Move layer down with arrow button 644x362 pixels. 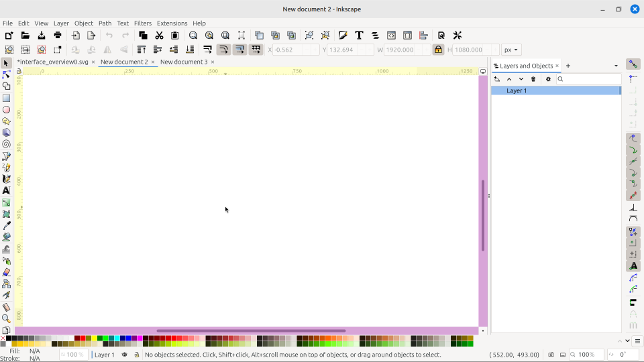(x=521, y=79)
